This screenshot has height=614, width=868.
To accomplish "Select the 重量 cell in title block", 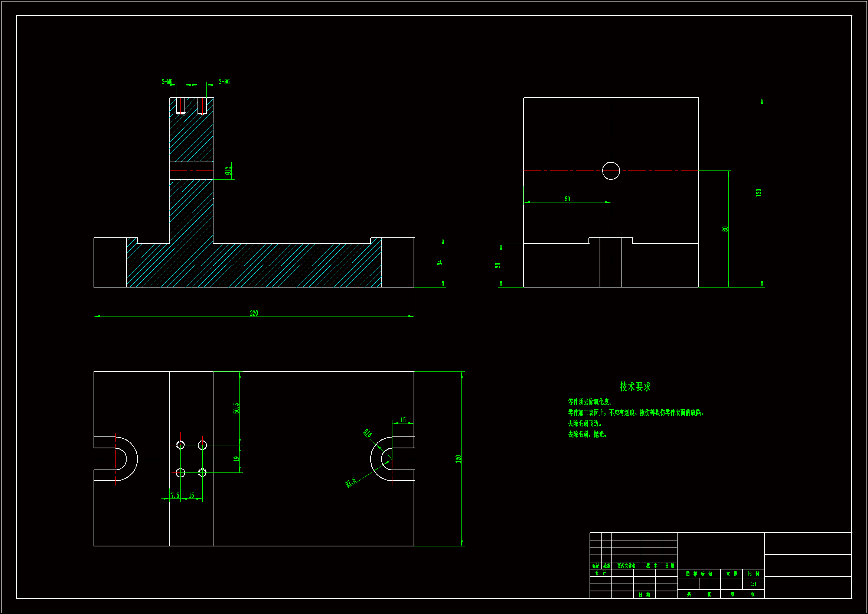I will tap(731, 574).
